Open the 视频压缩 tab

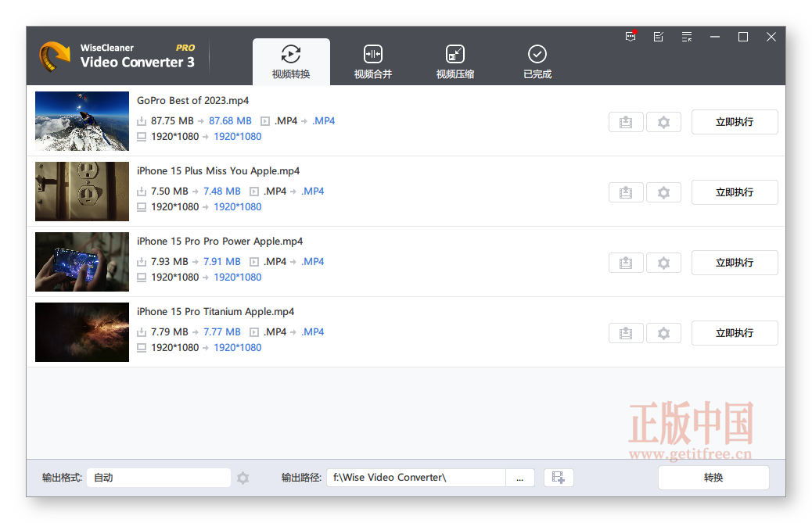click(x=455, y=62)
